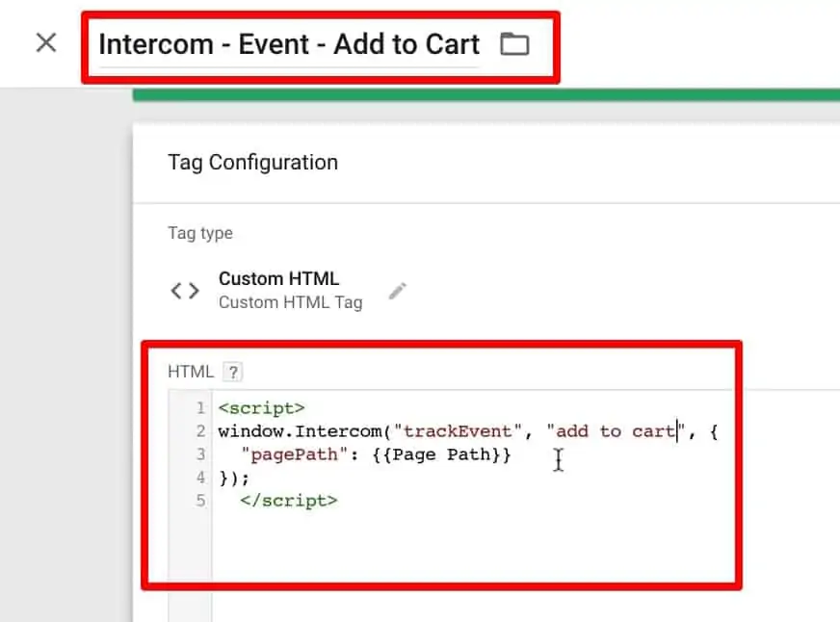The image size is (840, 622).
Task: Click line number 5 in the editor gutter
Action: [199, 500]
